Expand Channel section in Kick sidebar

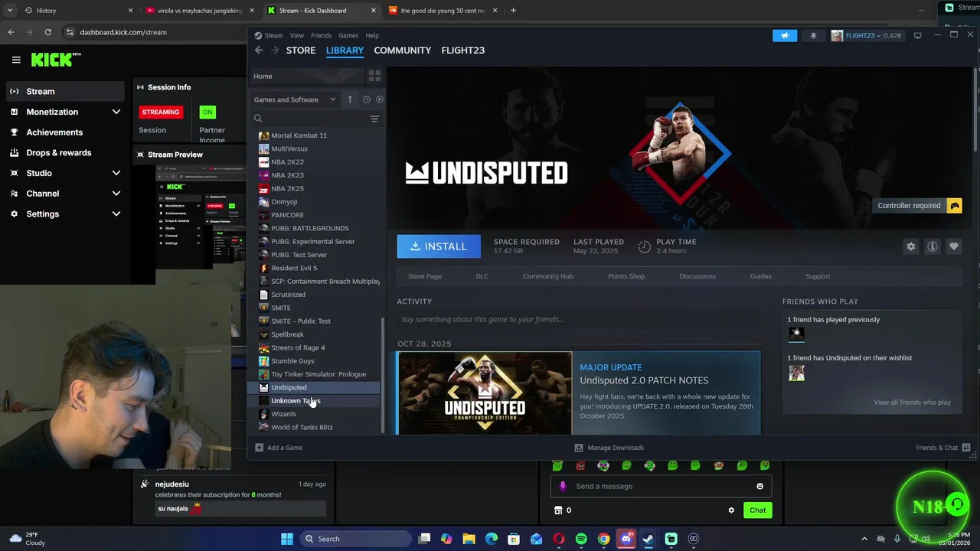tap(116, 194)
